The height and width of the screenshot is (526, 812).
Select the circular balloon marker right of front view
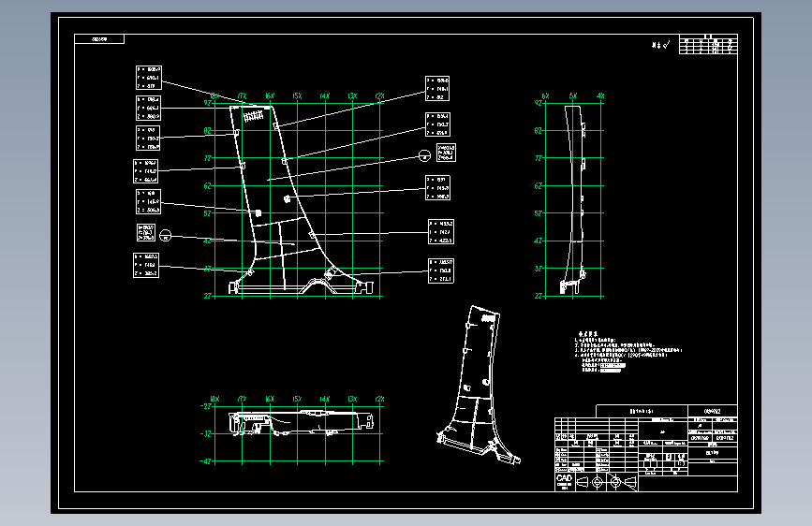pyautogui.click(x=424, y=155)
